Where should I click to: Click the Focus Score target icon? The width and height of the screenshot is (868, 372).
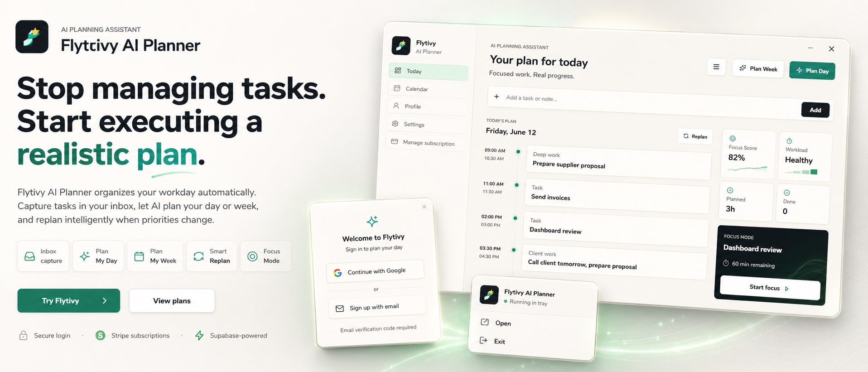[733, 139]
